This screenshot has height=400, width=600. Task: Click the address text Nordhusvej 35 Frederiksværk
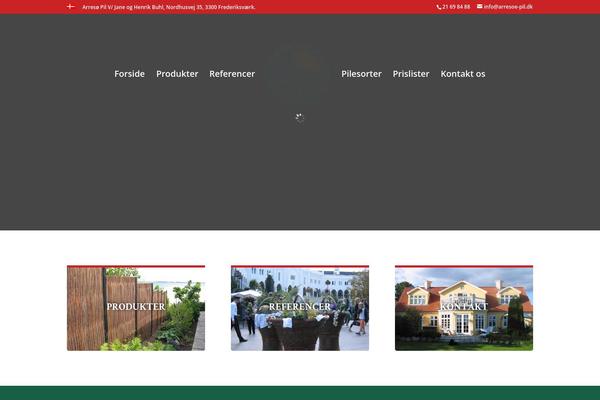169,7
